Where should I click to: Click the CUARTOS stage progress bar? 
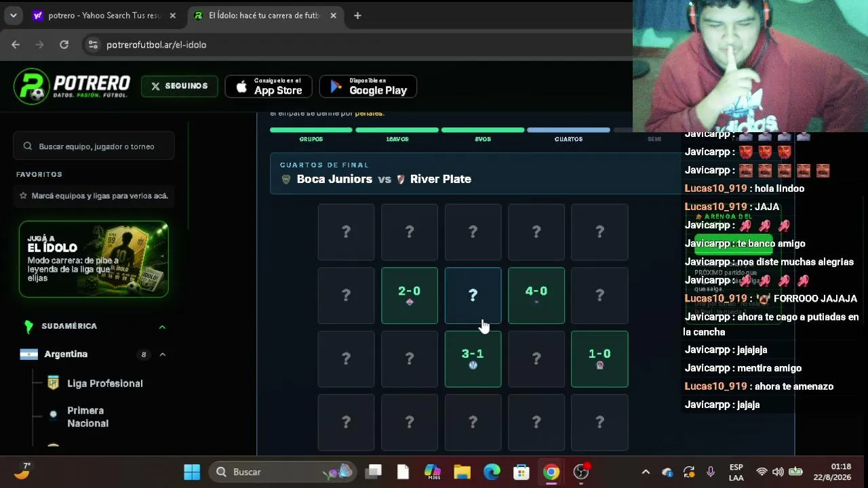tap(569, 129)
